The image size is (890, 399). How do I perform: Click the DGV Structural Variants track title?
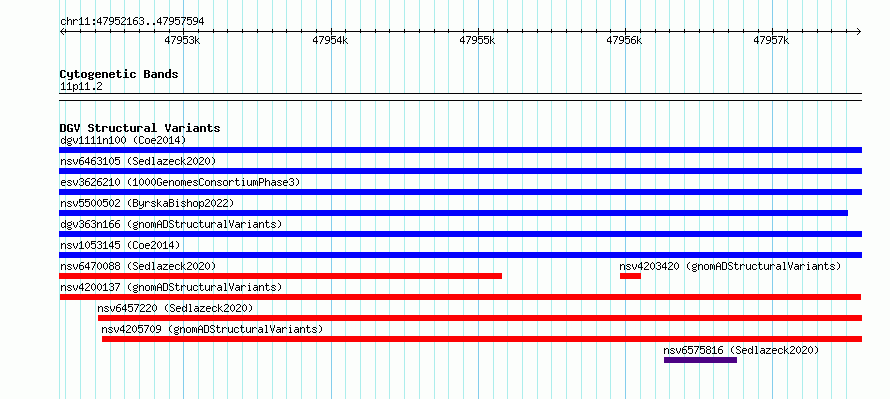click(140, 128)
